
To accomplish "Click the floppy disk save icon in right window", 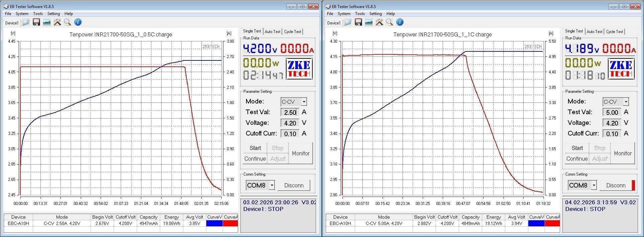I will coord(358,22).
